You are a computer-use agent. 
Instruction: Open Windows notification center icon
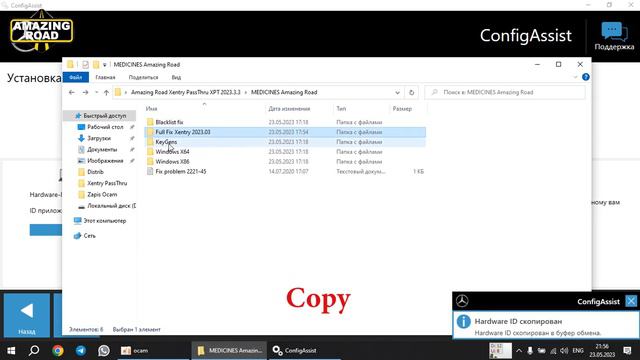(627, 351)
